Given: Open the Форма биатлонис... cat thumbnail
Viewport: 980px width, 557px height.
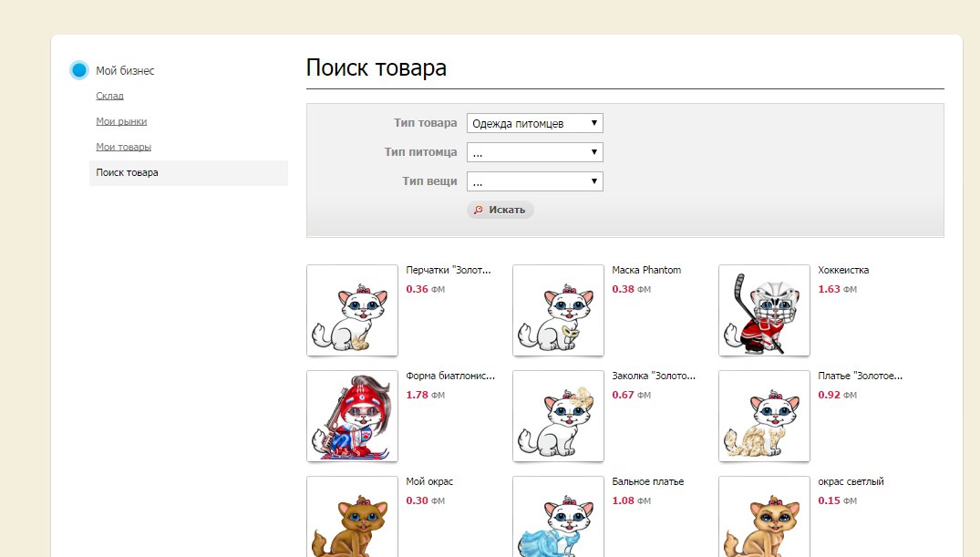Looking at the screenshot, I should click(x=352, y=416).
